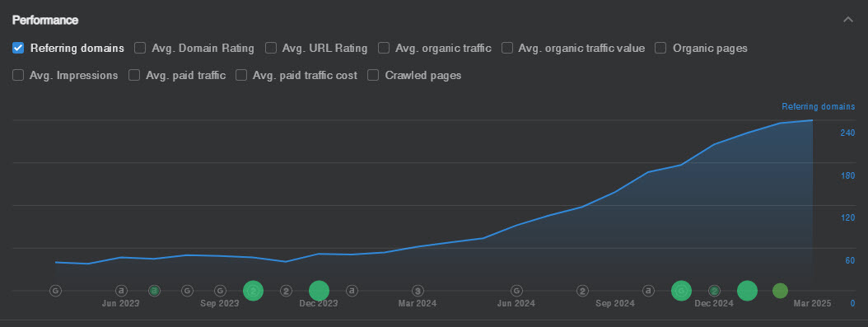This screenshot has width=868, height=327.
Task: Uncheck the Referring domains checkbox
Action: click(18, 48)
